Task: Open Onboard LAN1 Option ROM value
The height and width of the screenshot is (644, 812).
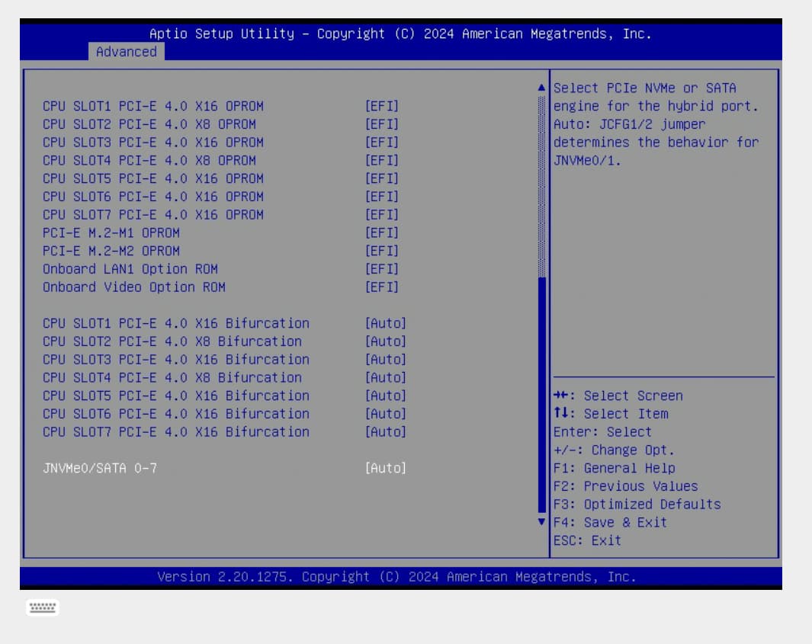Action: click(381, 269)
